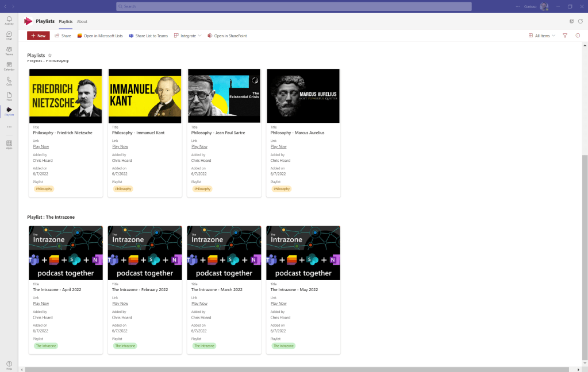Open the All Items view dropdown
This screenshot has height=372, width=588.
click(x=542, y=36)
